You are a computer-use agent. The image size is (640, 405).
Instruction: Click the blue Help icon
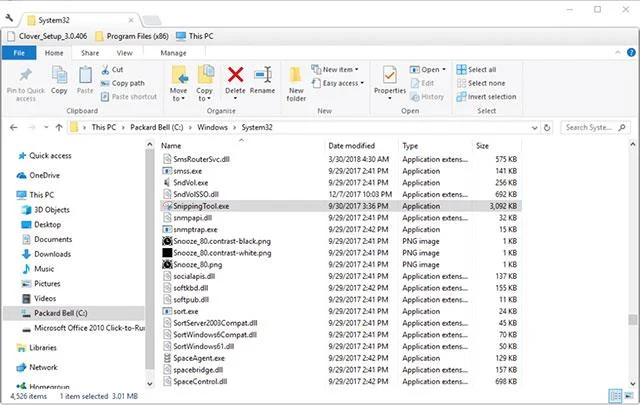coord(631,53)
